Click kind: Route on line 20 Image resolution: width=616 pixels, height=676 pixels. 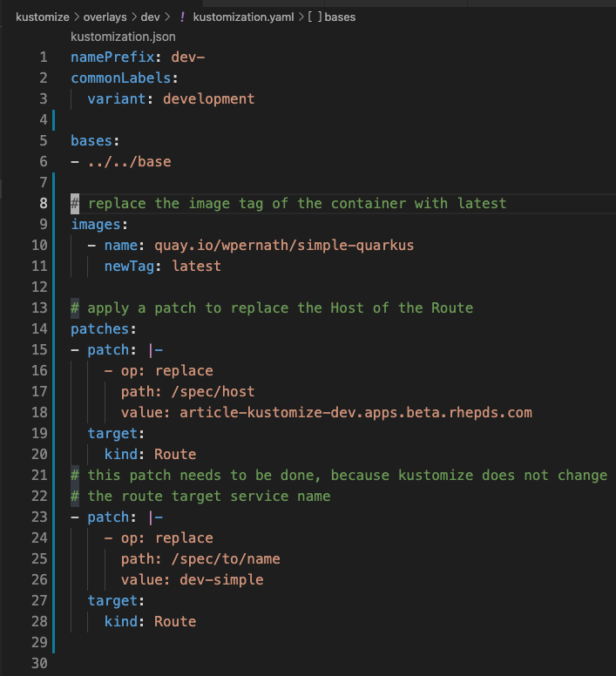coord(150,455)
